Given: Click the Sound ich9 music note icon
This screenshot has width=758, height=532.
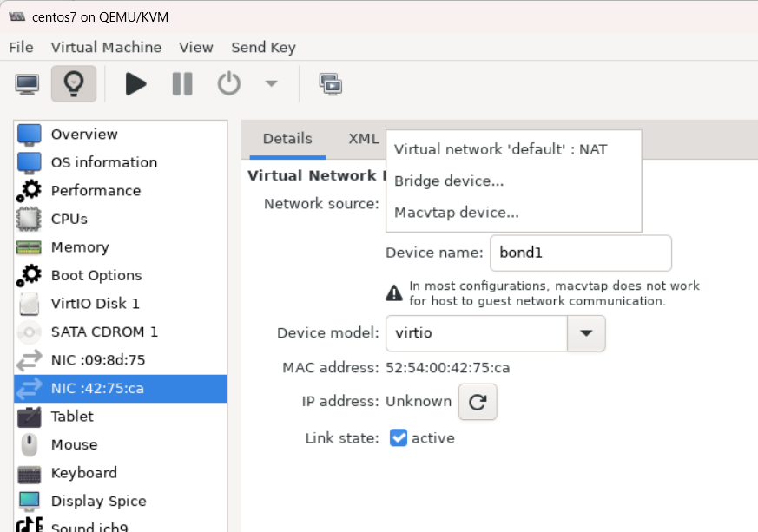Looking at the screenshot, I should pos(29,525).
